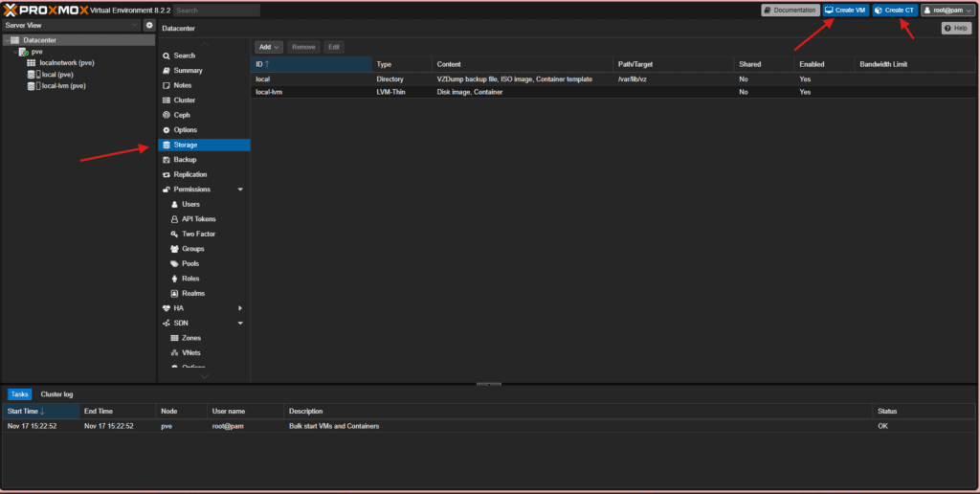This screenshot has width=980, height=494.
Task: Open the Replication menu item
Action: (204, 174)
